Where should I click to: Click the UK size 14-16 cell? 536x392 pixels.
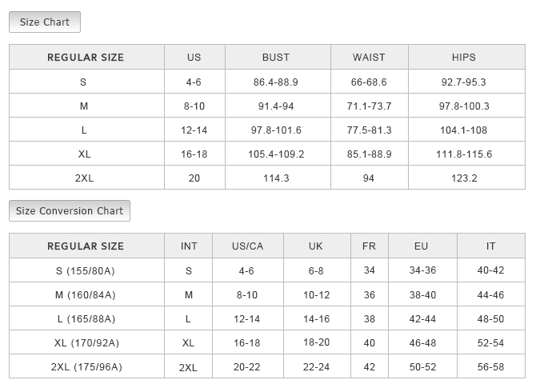point(316,319)
